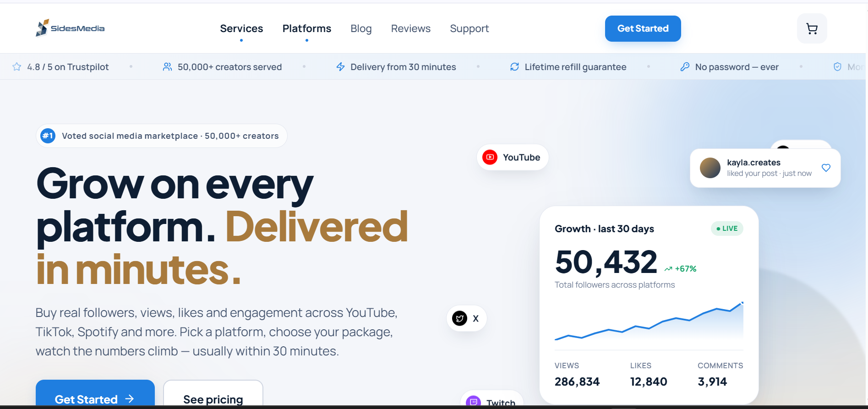Click the growth line chart

[649, 321]
